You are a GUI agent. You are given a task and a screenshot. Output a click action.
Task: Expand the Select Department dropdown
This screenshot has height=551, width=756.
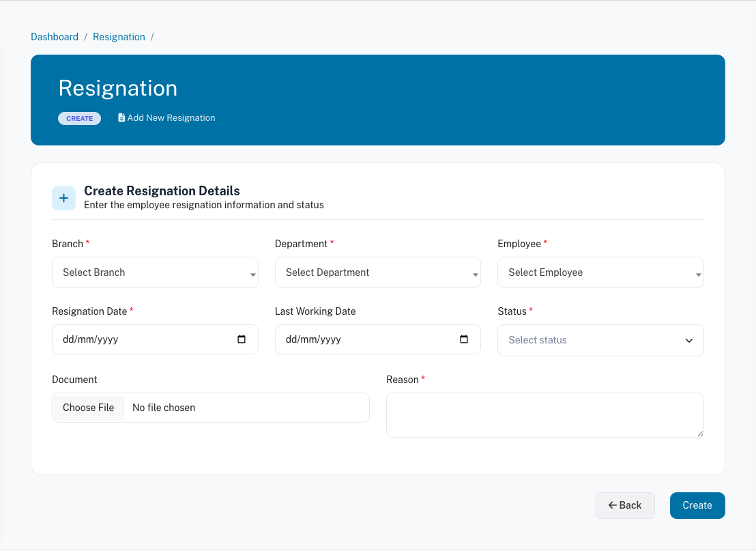(377, 272)
